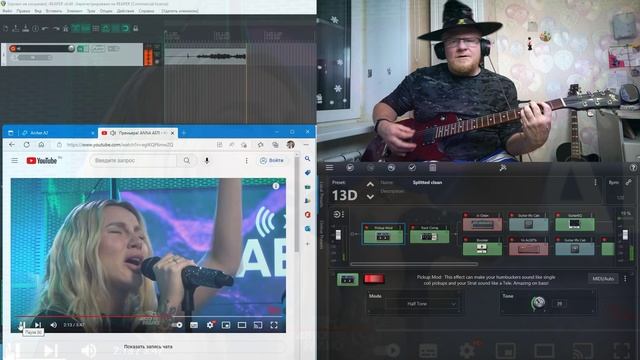The height and width of the screenshot is (360, 640).
Task: Arm the REAPER track record button
Action: 13,48
